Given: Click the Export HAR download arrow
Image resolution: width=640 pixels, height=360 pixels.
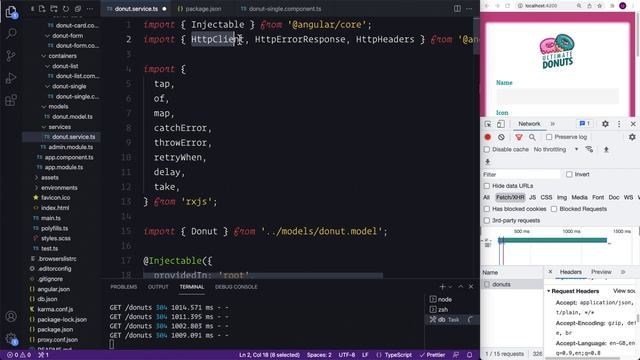Looking at the screenshot, I should coord(487,162).
